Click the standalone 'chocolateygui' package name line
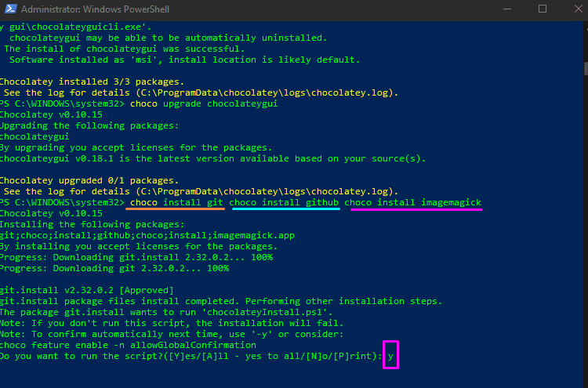The width and height of the screenshot is (588, 388). tap(34, 137)
